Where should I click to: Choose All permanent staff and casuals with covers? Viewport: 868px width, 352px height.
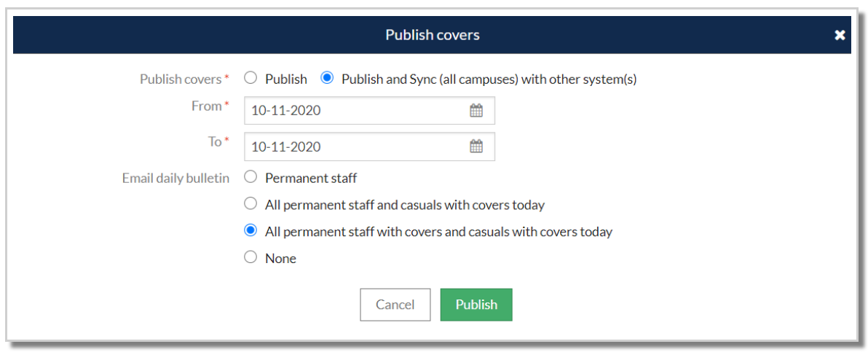tap(250, 204)
